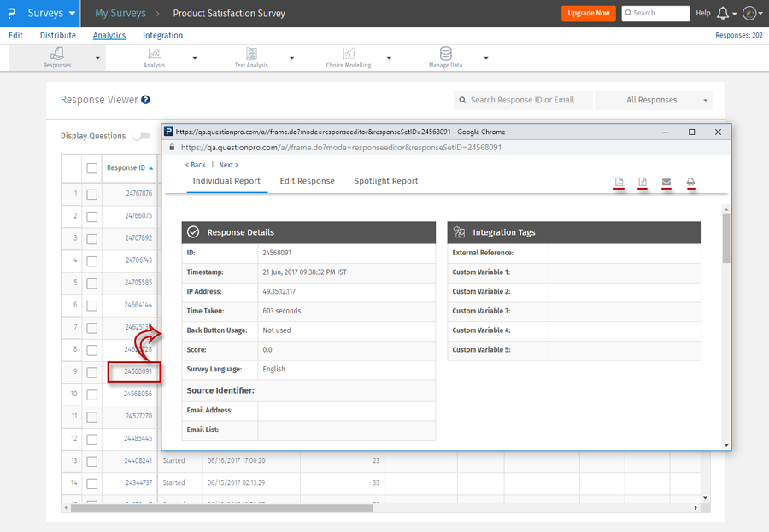Screen dimensions: 769x532
Task: Open the Spotlight Report tab
Action: (386, 181)
